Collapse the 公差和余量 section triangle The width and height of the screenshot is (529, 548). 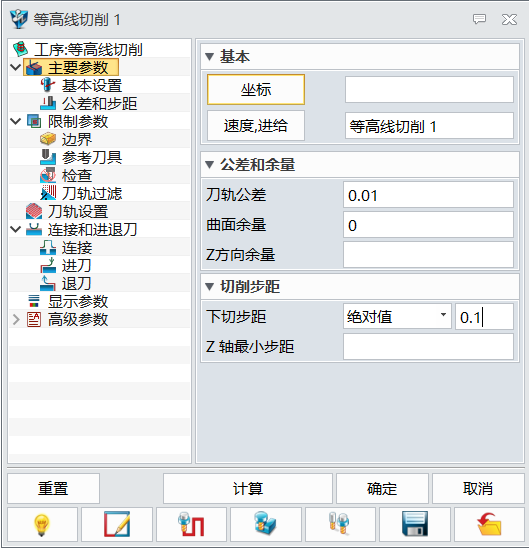coord(209,165)
